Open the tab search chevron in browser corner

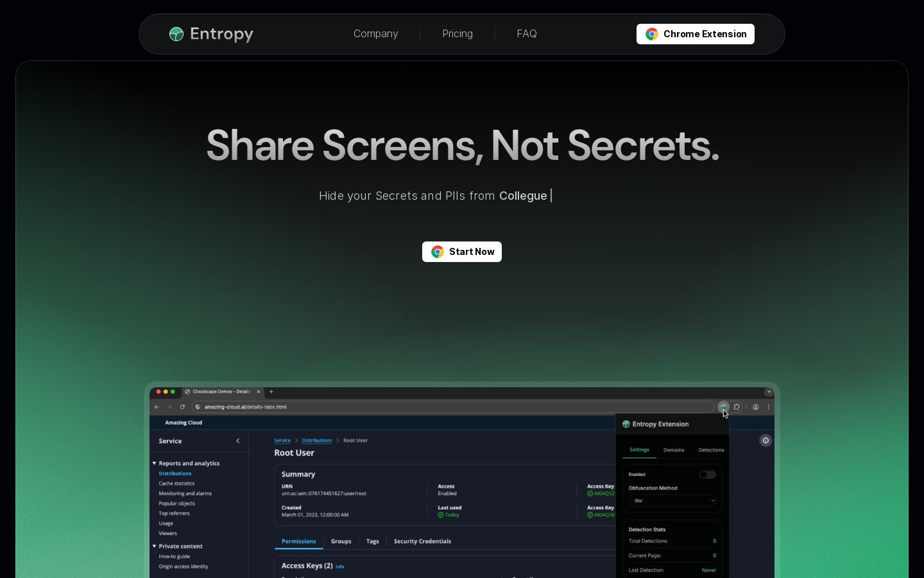click(769, 392)
